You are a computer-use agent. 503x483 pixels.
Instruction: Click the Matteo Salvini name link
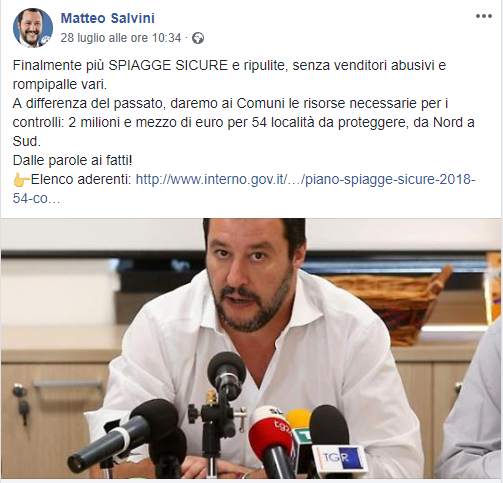pyautogui.click(x=108, y=18)
